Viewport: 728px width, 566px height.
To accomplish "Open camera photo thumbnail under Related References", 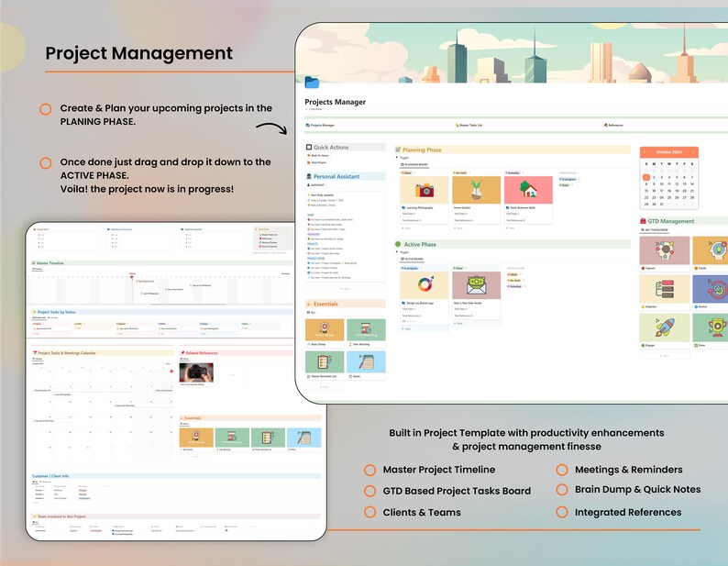I will (196, 372).
